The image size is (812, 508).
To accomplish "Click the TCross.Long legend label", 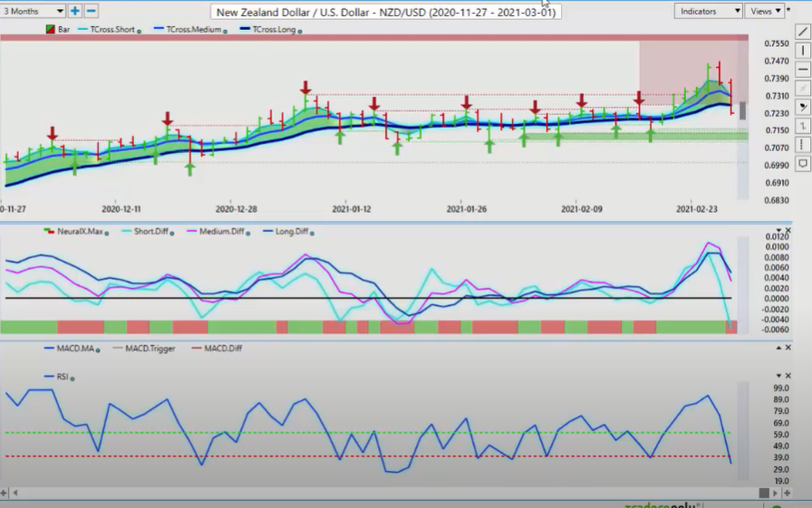I will tap(274, 30).
